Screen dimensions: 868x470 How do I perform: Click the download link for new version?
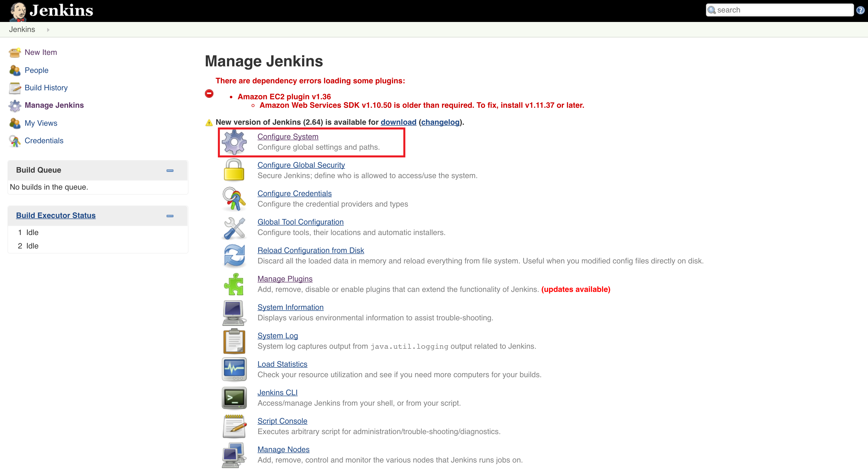click(x=399, y=122)
